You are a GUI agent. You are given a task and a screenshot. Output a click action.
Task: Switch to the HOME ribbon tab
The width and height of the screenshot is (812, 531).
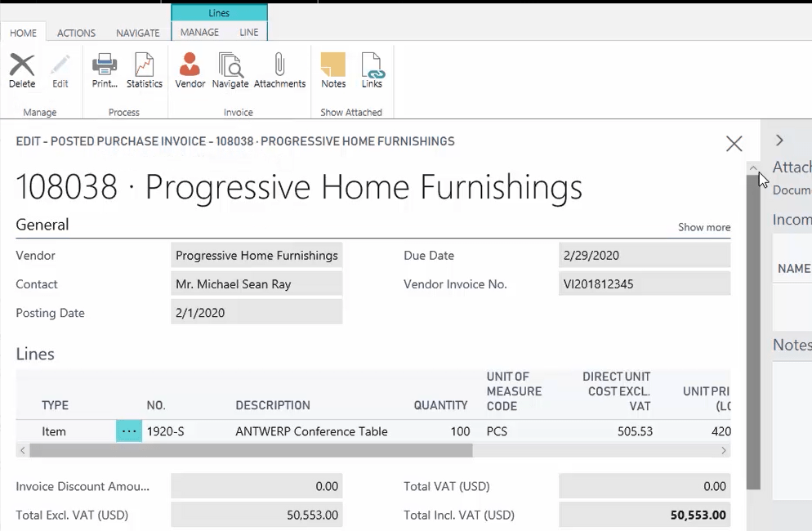pyautogui.click(x=24, y=33)
